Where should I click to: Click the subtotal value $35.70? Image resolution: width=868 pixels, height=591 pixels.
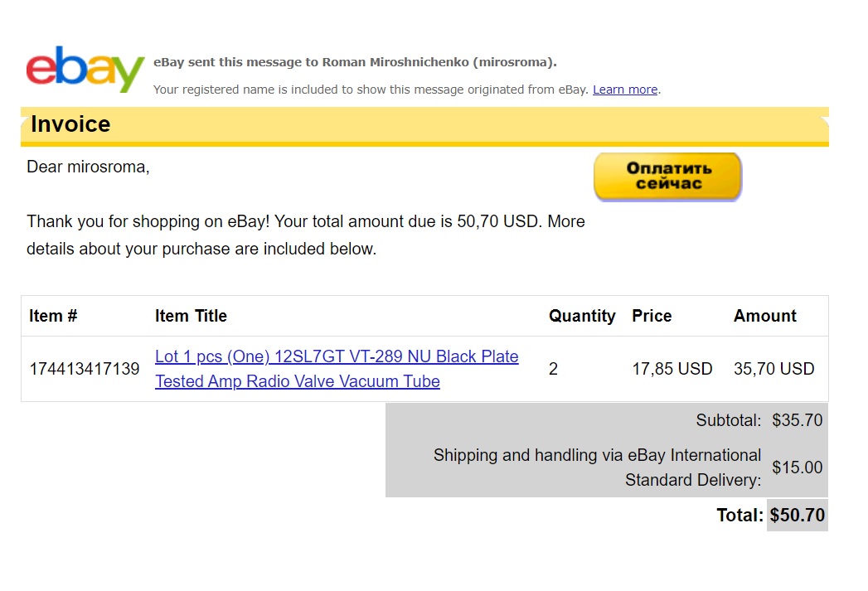[797, 420]
